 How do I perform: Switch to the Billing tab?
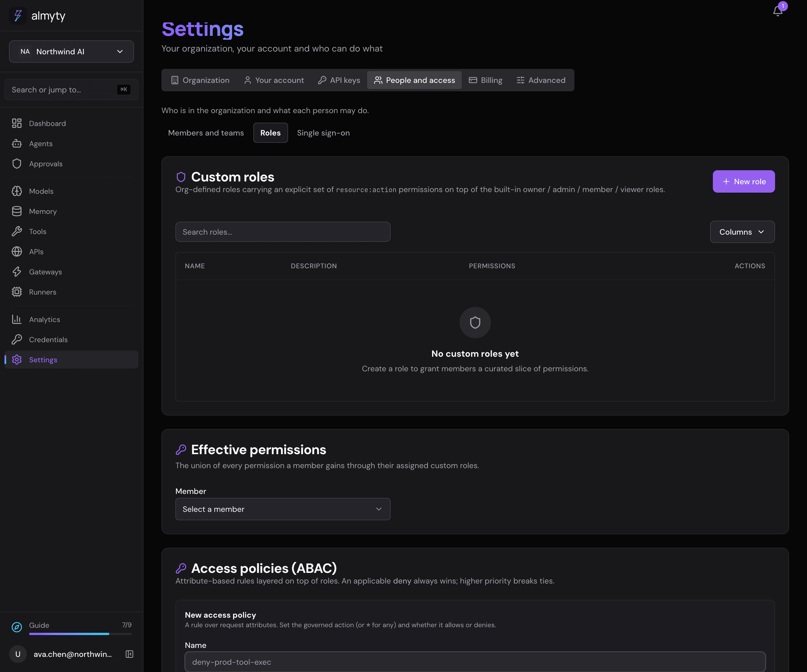tap(485, 80)
